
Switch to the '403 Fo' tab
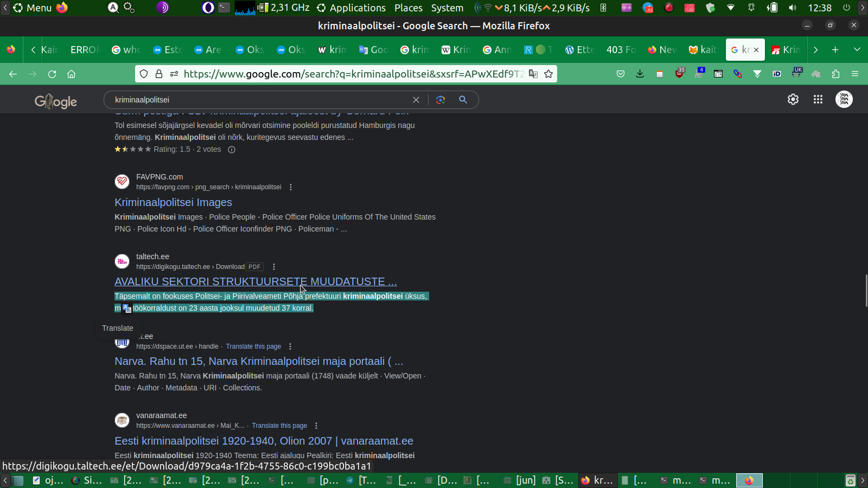621,50
